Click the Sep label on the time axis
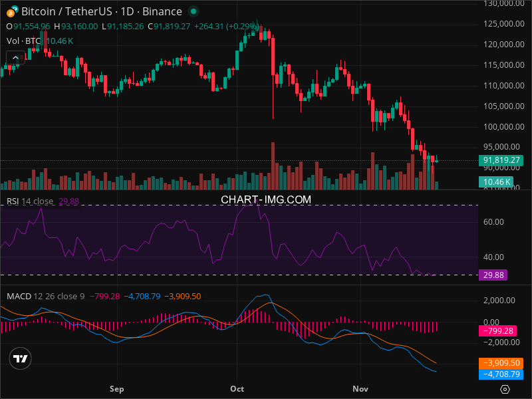This screenshot has height=399, width=532. pyautogui.click(x=117, y=388)
